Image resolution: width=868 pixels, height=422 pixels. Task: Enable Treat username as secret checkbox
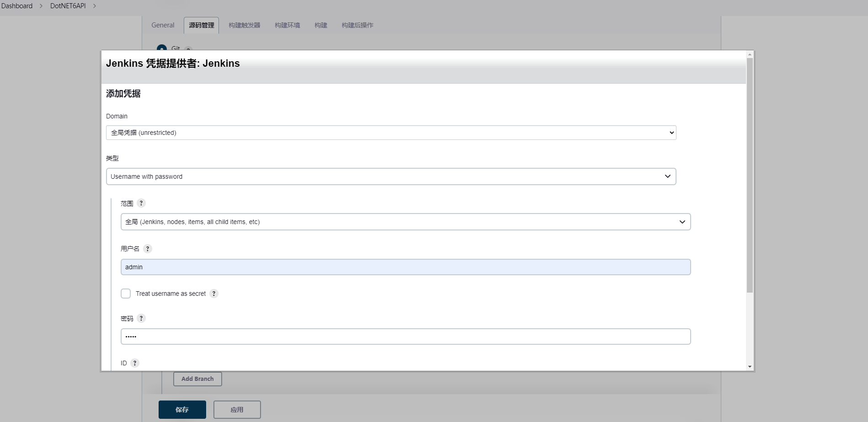pyautogui.click(x=126, y=294)
